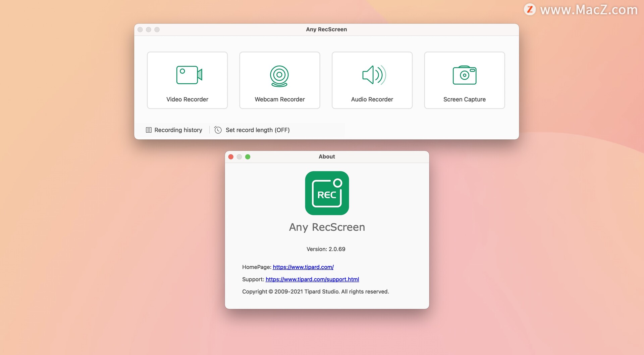Click the Recording history list icon
Screen dimensions: 644x355
pyautogui.click(x=149, y=130)
